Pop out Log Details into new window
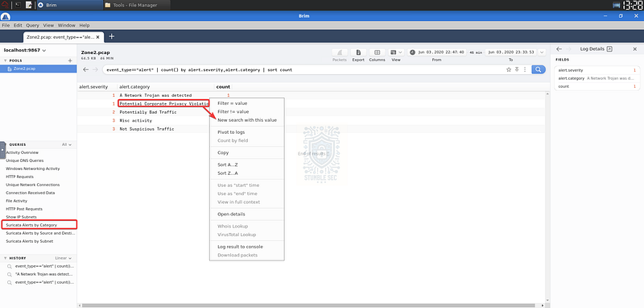 coord(609,48)
